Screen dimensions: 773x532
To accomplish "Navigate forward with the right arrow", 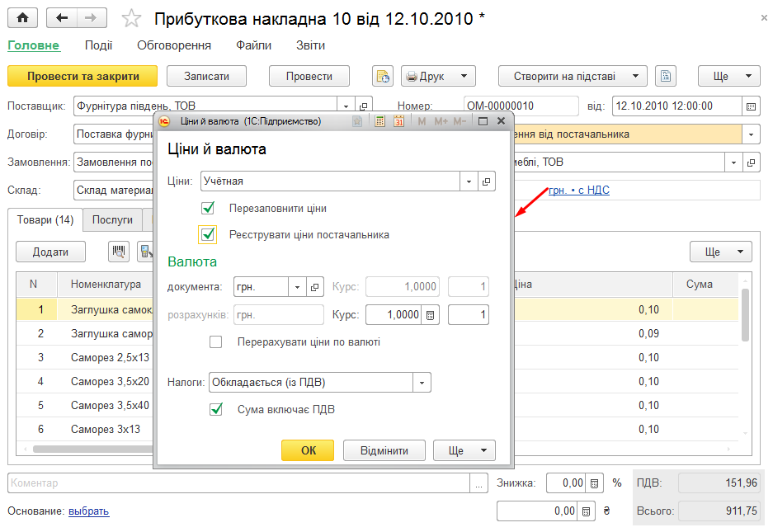I will 92,18.
